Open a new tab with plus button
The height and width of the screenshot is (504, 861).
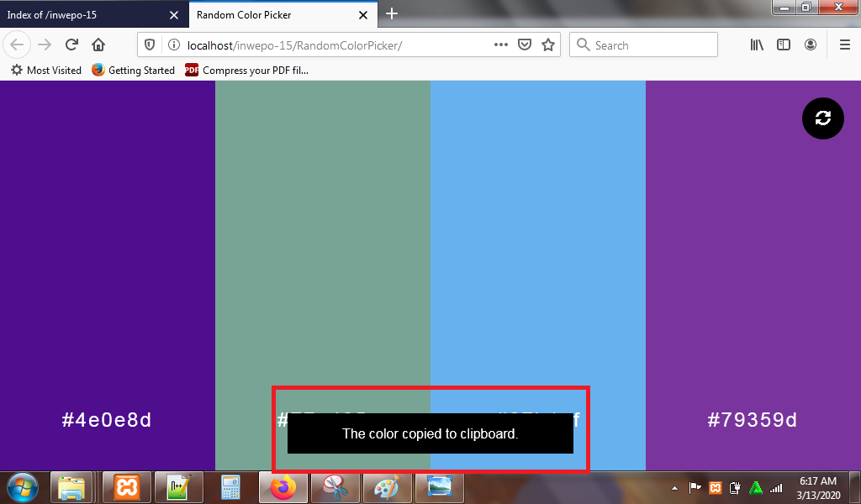pyautogui.click(x=392, y=13)
